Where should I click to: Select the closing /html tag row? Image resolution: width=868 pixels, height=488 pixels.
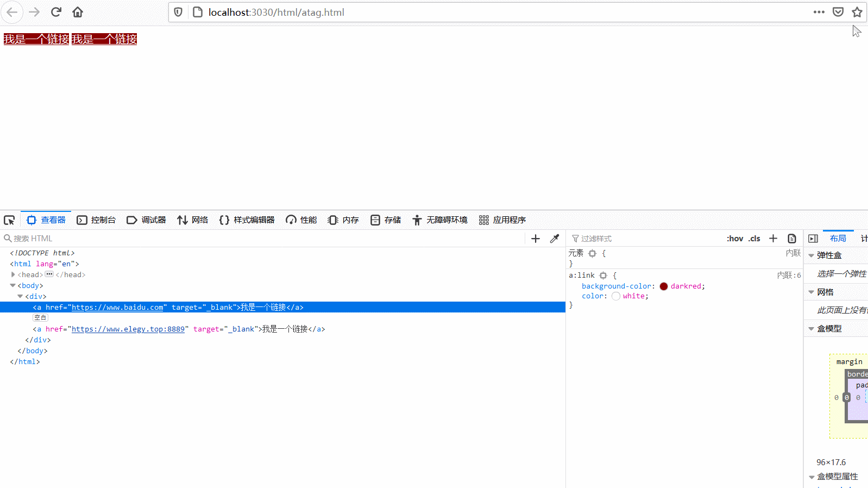coord(25,362)
